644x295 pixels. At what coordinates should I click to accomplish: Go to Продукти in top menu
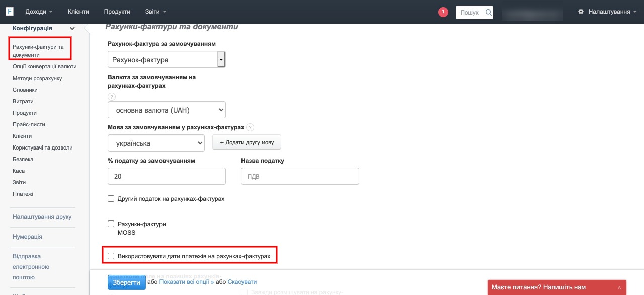(x=117, y=12)
